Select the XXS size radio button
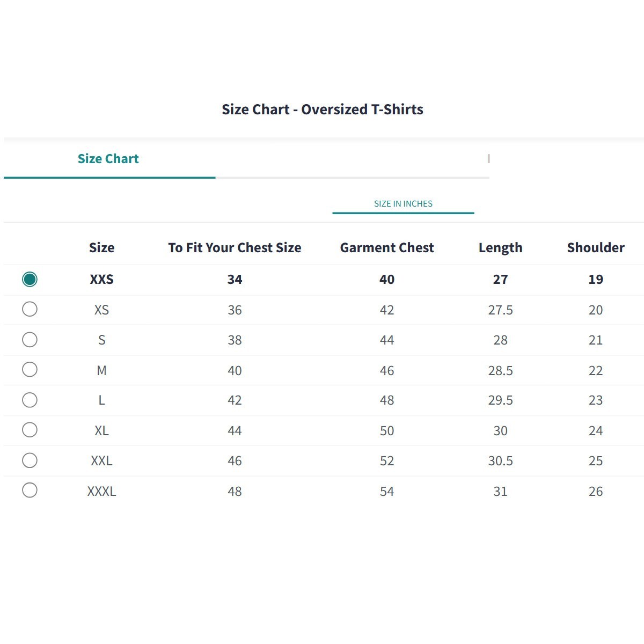 [x=30, y=279]
